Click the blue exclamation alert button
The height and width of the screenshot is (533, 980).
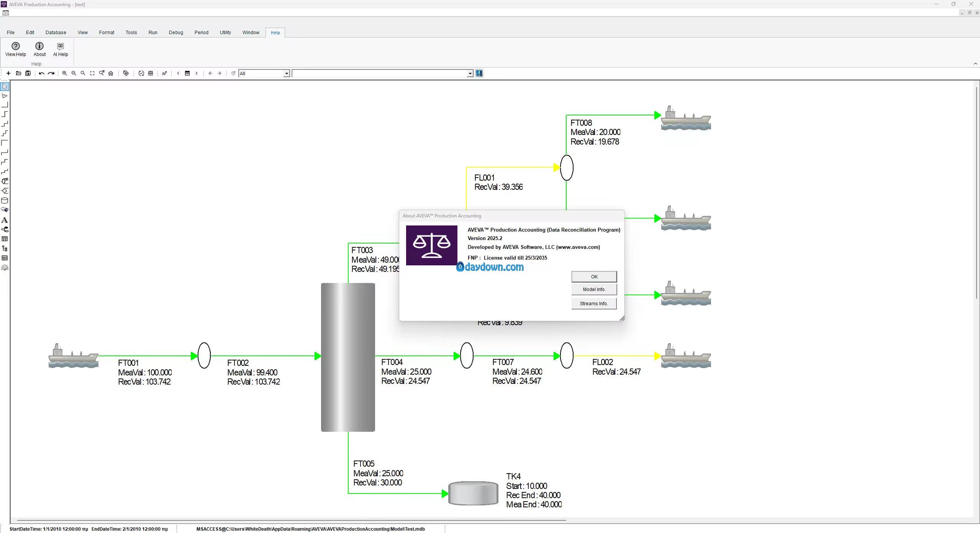[479, 73]
